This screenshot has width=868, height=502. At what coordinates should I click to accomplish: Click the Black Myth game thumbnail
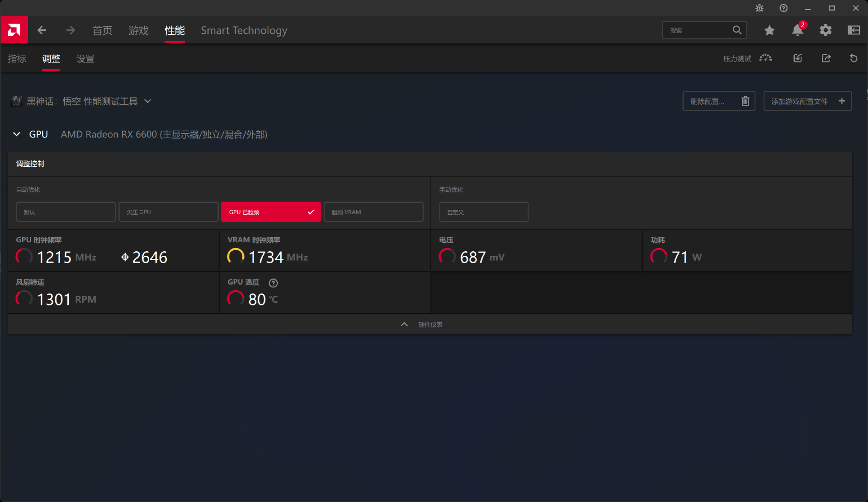[17, 101]
